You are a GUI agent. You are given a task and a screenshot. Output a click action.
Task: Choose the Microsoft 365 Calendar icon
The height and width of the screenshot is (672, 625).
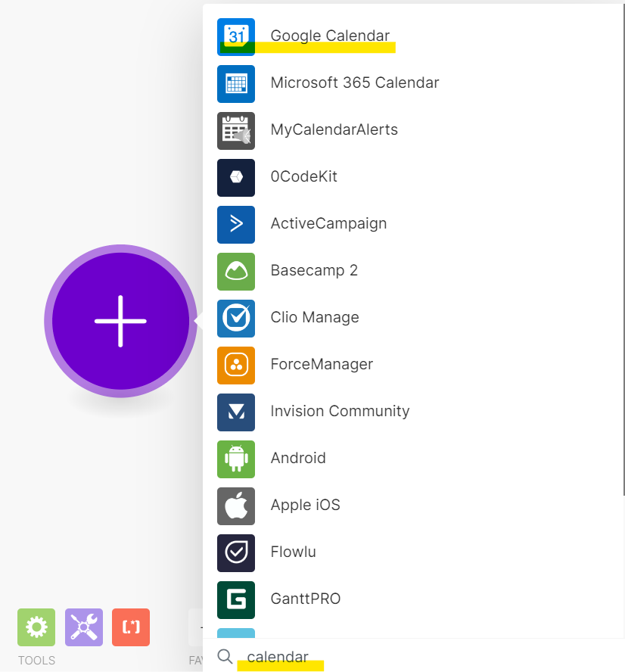click(236, 83)
